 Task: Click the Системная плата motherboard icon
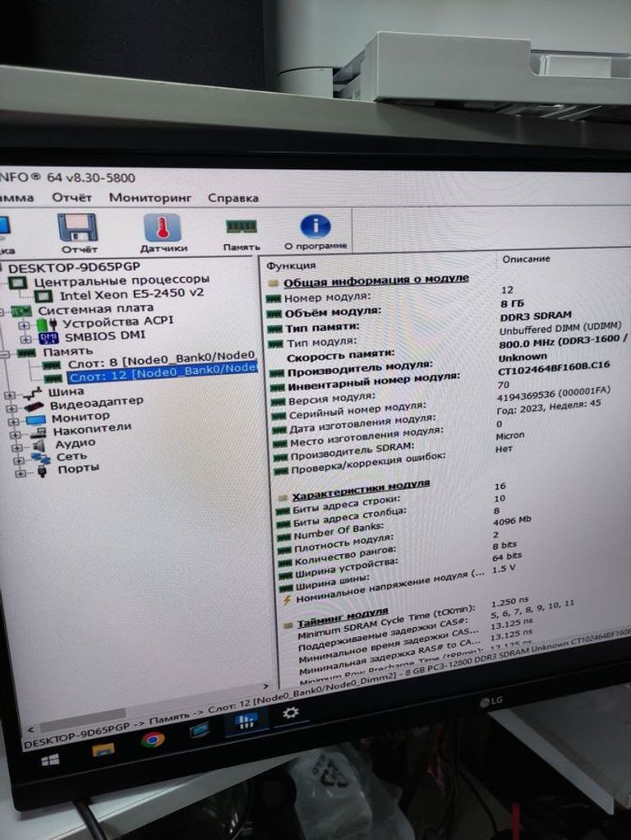coord(21,311)
